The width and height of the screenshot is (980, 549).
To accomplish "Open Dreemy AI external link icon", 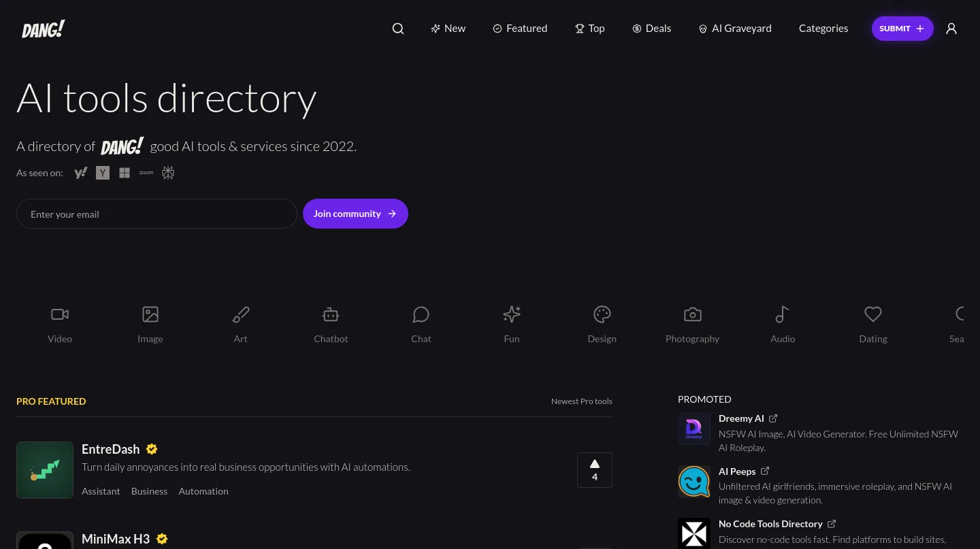I will point(773,418).
